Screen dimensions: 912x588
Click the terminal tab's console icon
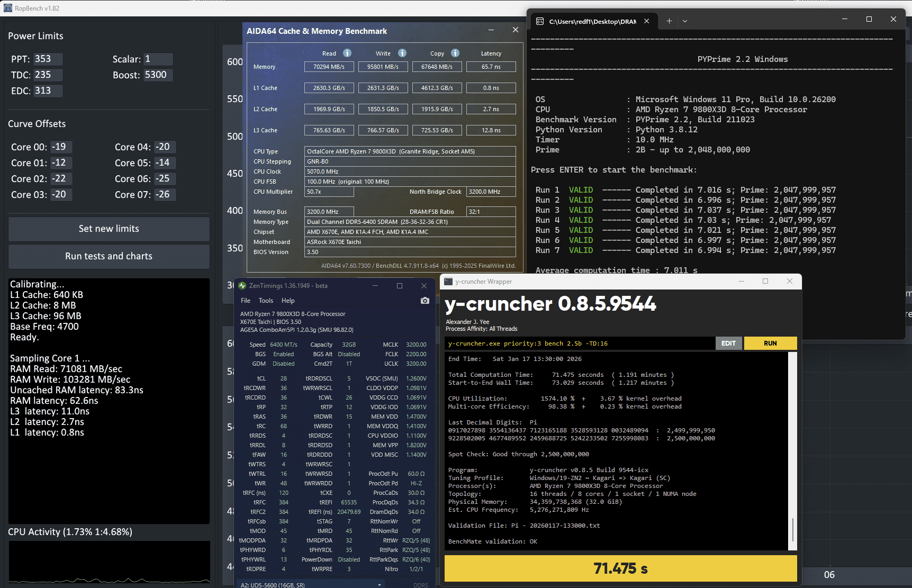point(540,21)
